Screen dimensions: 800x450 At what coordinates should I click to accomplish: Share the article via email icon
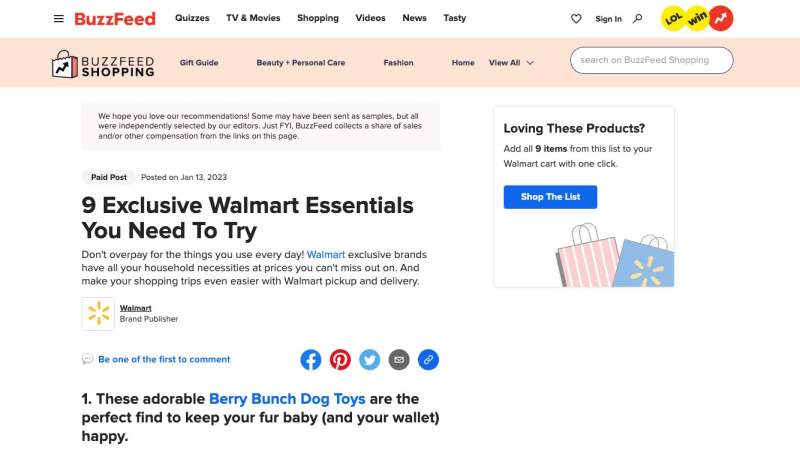pos(399,360)
